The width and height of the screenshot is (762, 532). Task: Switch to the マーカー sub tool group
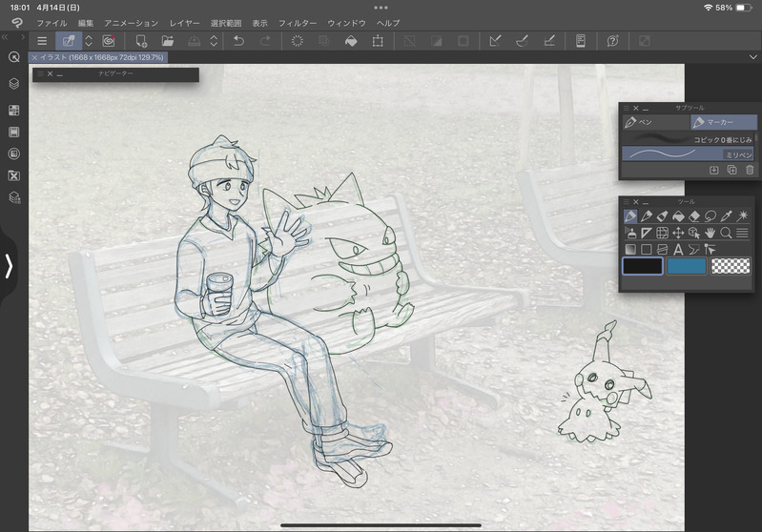[724, 122]
